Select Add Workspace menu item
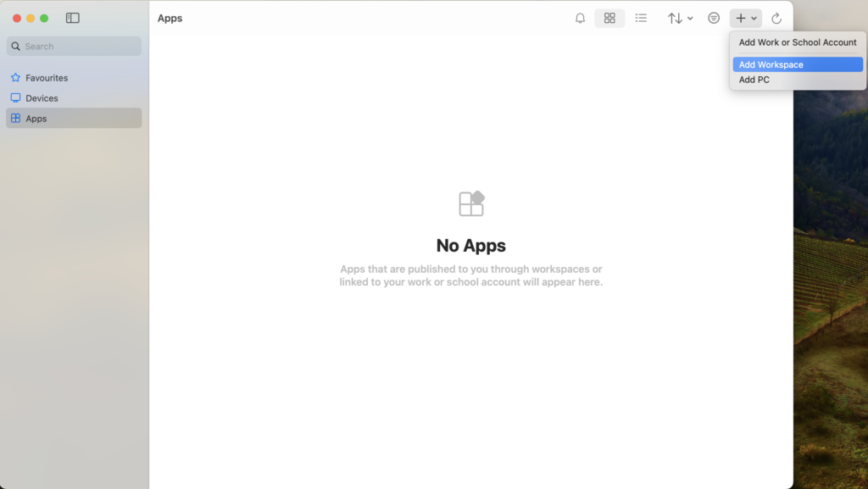 click(x=797, y=64)
